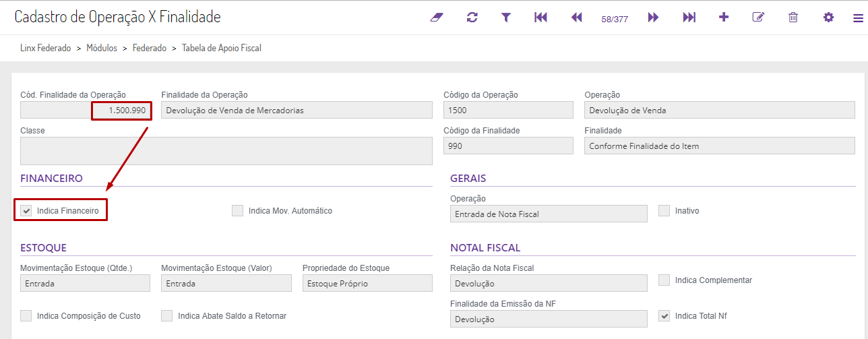Expand the hamburger menu
Image resolution: width=868 pixels, height=339 pixels.
click(858, 18)
